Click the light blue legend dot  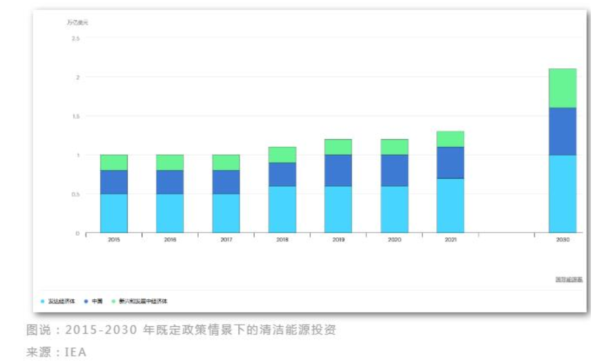[43, 301]
